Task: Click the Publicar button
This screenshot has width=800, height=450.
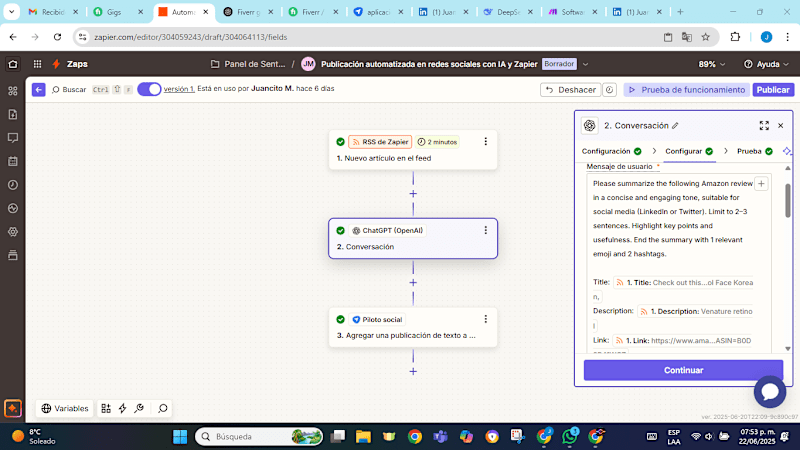Action: 773,90
